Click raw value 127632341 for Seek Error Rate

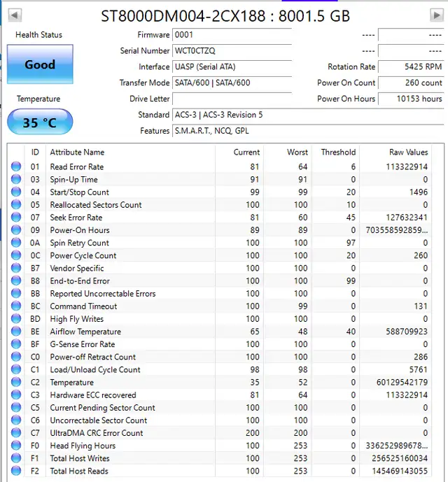[x=407, y=218]
